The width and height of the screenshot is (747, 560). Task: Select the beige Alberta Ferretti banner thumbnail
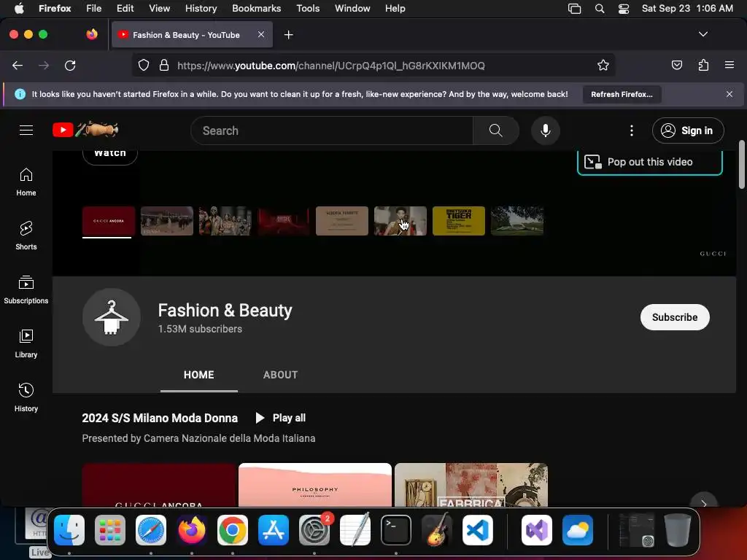(x=341, y=221)
